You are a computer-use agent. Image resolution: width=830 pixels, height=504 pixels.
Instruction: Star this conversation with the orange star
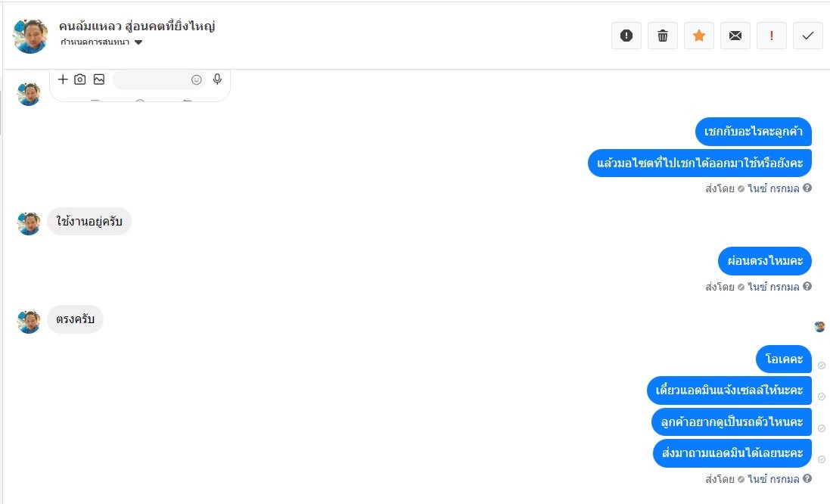pos(699,36)
